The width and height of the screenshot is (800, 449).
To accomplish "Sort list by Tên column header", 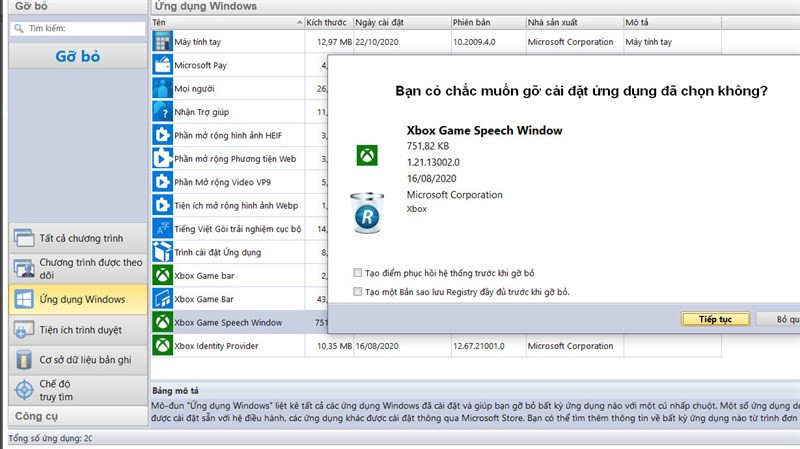I will tap(228, 22).
